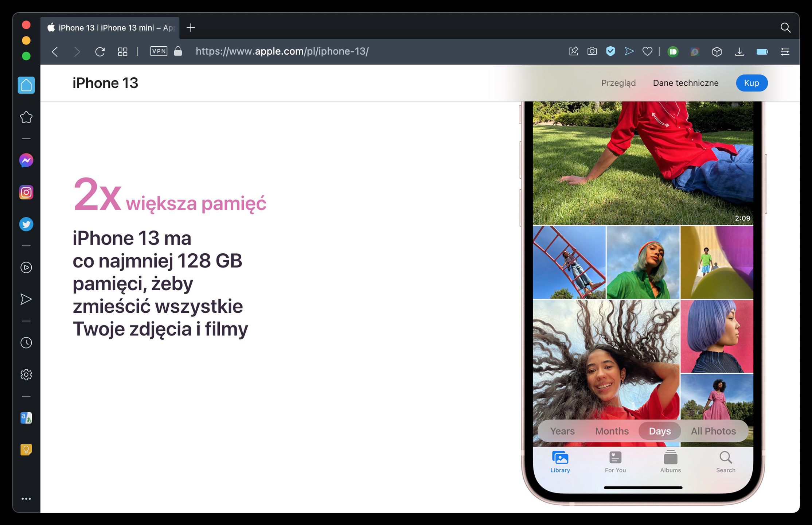This screenshot has height=525, width=812.
Task: Open the sidebar player icon
Action: tap(26, 268)
